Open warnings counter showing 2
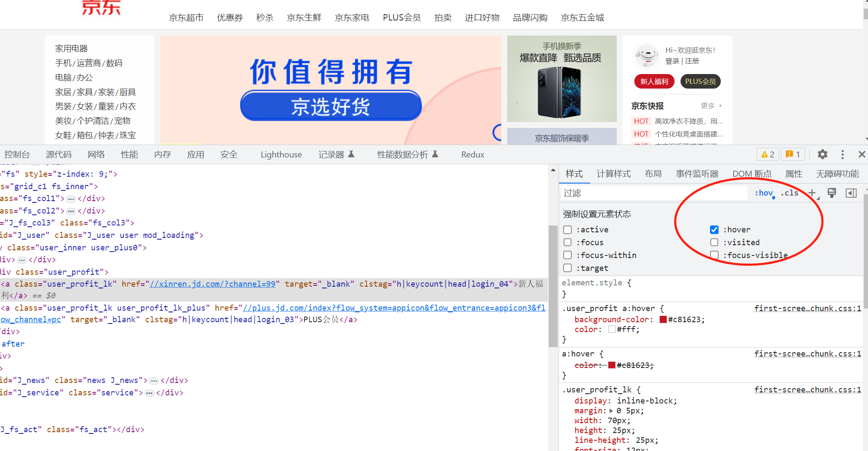 (768, 154)
